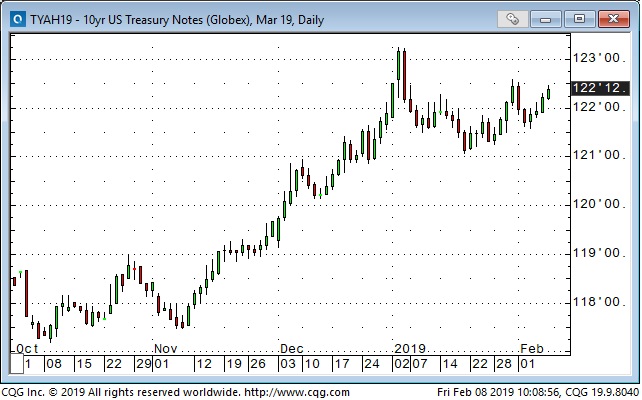Image resolution: width=642 pixels, height=400 pixels.
Task: Click the 14 date label
Action: (450, 364)
